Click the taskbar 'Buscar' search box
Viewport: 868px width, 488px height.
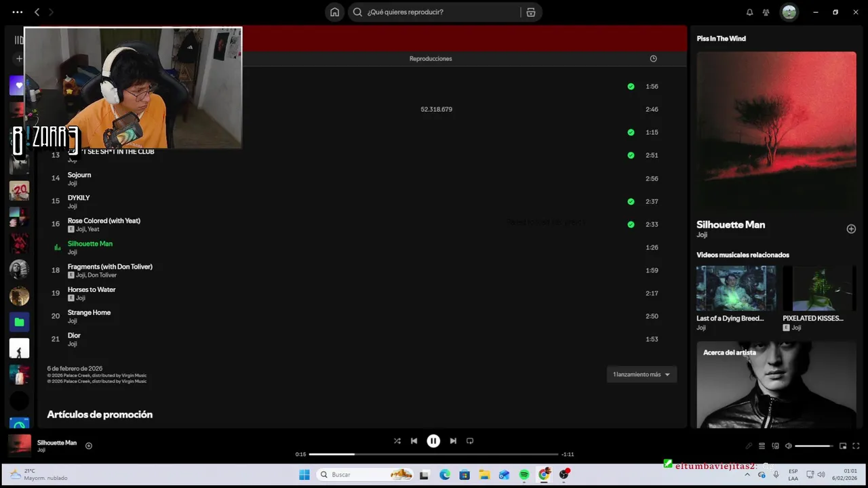(366, 474)
